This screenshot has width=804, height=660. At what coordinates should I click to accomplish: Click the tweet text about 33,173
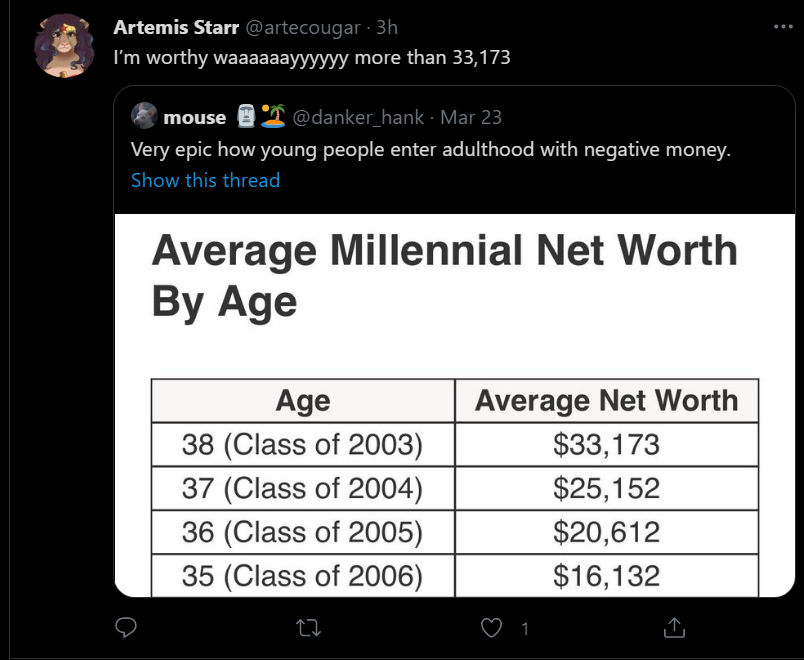point(312,58)
